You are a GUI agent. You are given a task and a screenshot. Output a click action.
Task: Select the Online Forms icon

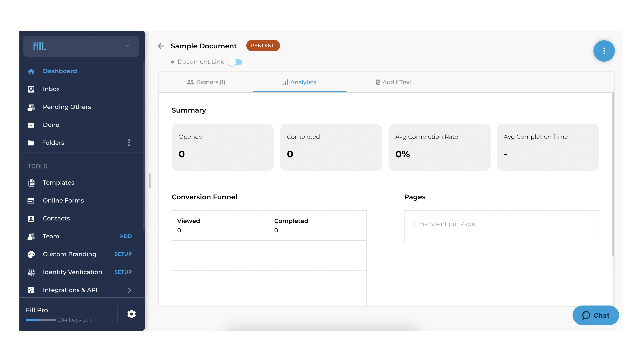[x=31, y=200]
